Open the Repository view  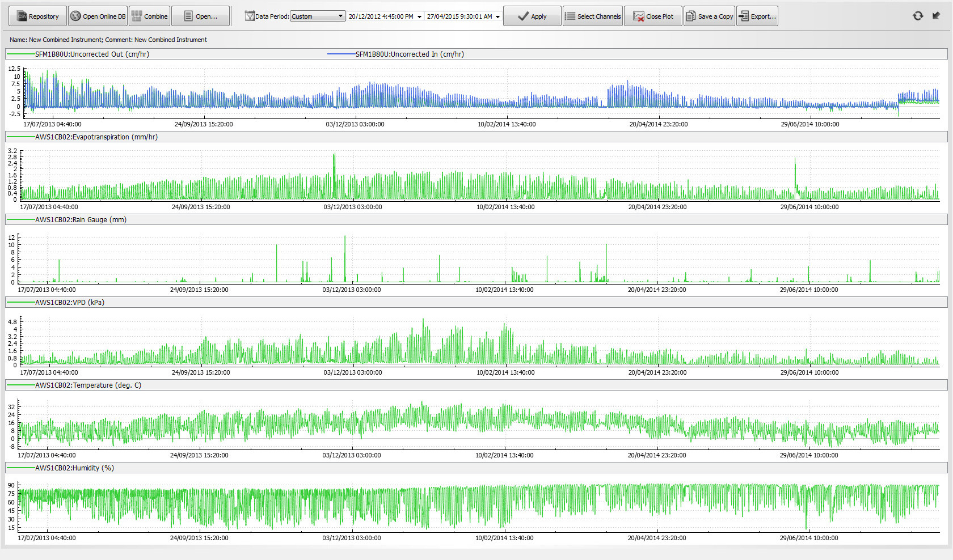click(x=37, y=16)
